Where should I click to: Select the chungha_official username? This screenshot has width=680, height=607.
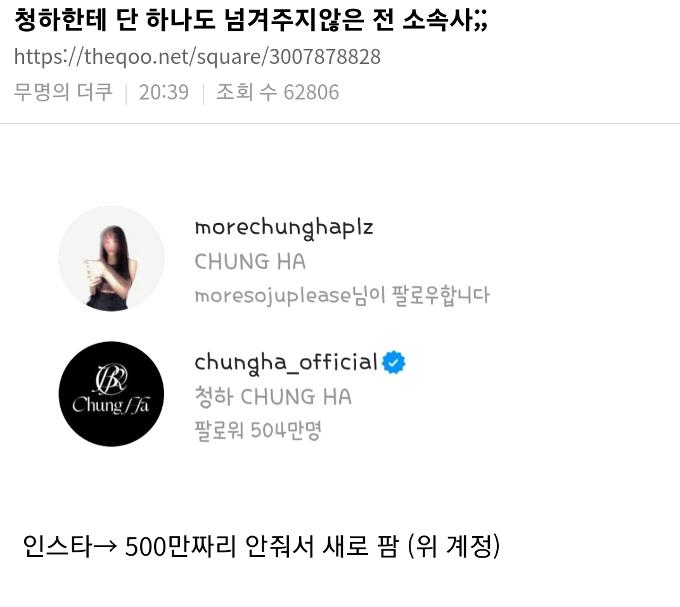(286, 362)
